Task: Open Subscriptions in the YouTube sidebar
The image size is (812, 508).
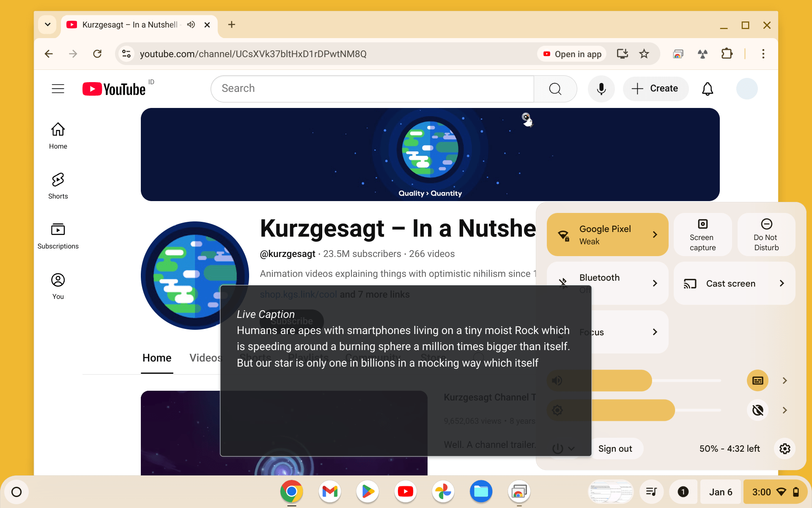Action: pos(58,235)
